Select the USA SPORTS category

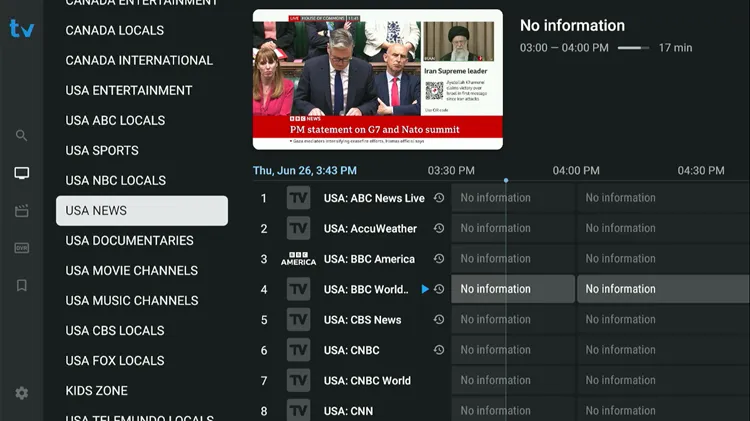[x=102, y=150]
